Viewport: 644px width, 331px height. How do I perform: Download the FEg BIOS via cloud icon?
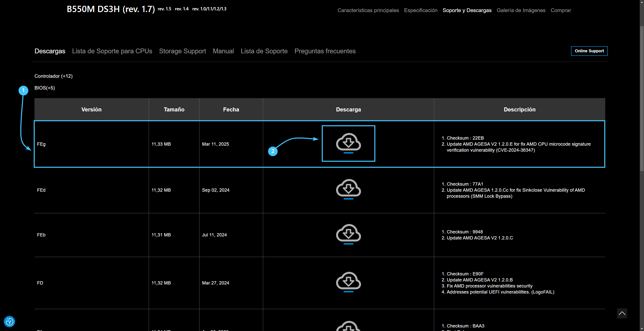pos(348,143)
